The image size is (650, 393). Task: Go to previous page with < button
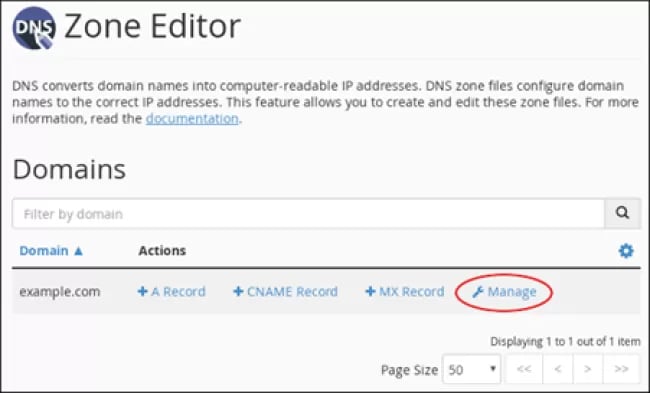coord(558,369)
